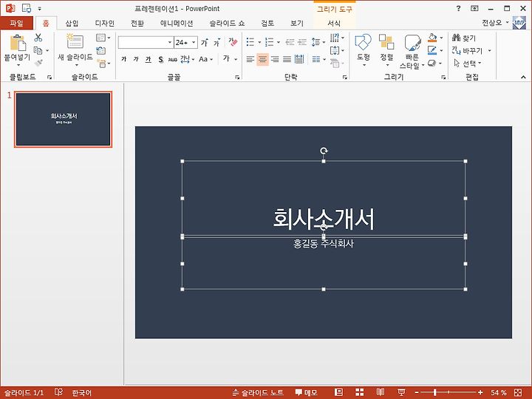
Task: Switch to the 애니메이션 (Animations) tab
Action: [x=177, y=23]
